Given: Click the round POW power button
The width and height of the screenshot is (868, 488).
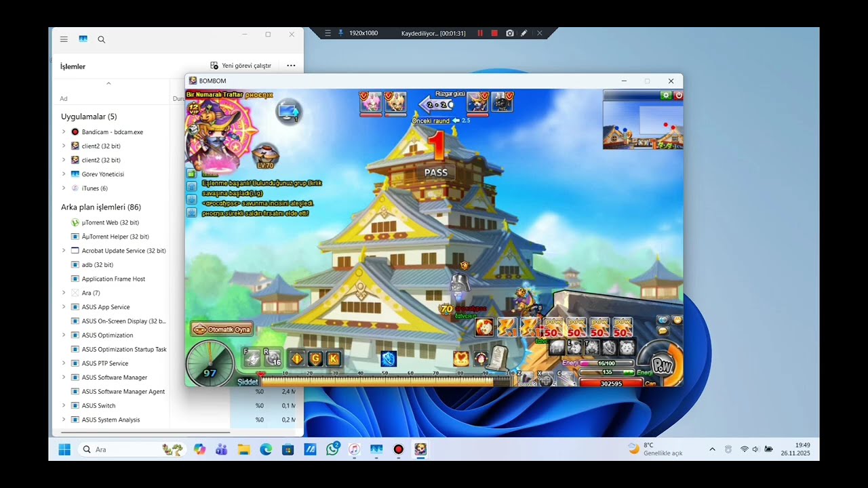Looking at the screenshot, I should pos(661,365).
